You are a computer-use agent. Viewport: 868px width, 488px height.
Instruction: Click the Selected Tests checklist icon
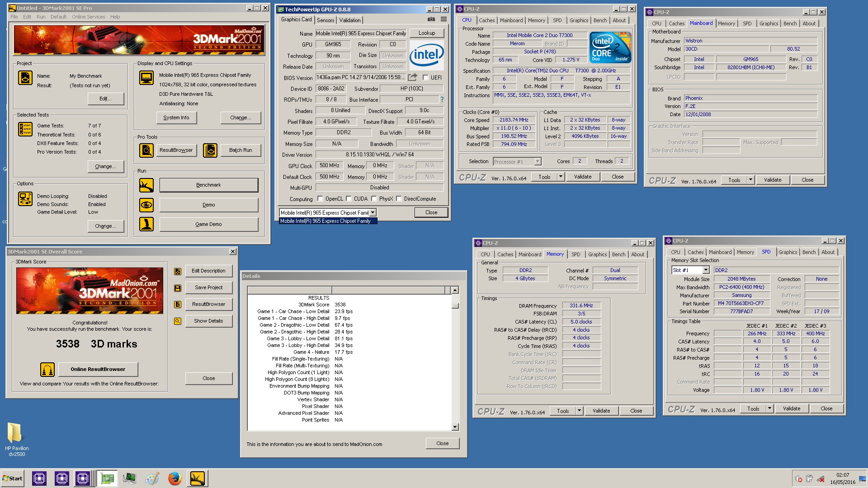pos(25,129)
